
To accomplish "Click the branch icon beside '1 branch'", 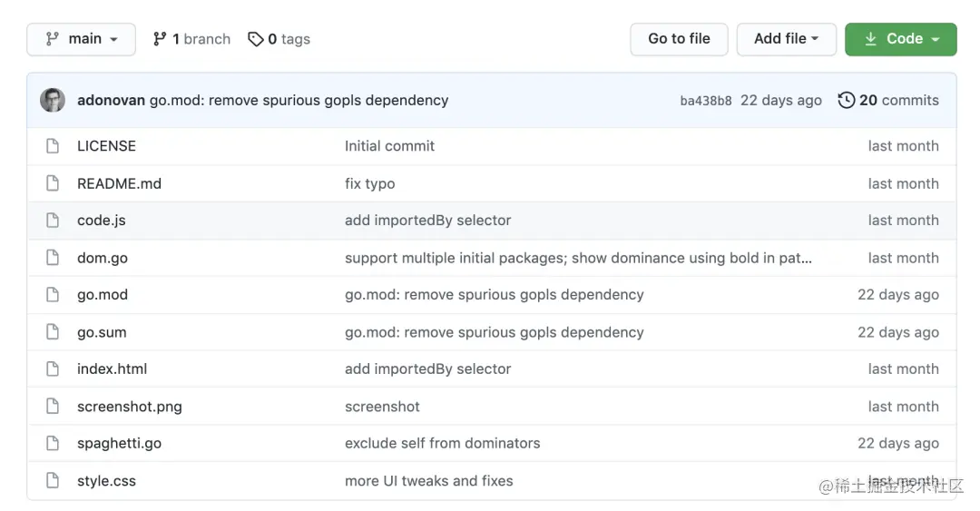I will (160, 39).
